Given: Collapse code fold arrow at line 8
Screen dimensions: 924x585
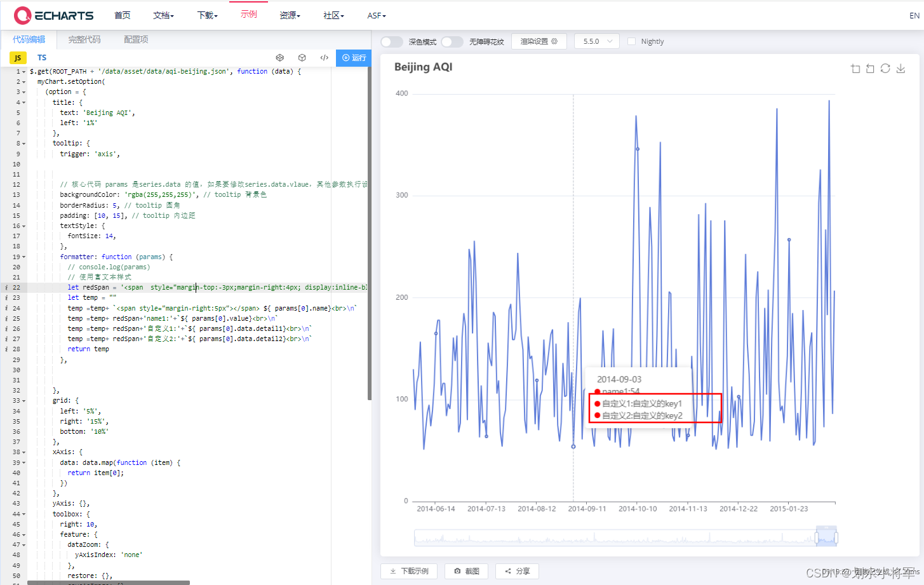Looking at the screenshot, I should point(24,144).
